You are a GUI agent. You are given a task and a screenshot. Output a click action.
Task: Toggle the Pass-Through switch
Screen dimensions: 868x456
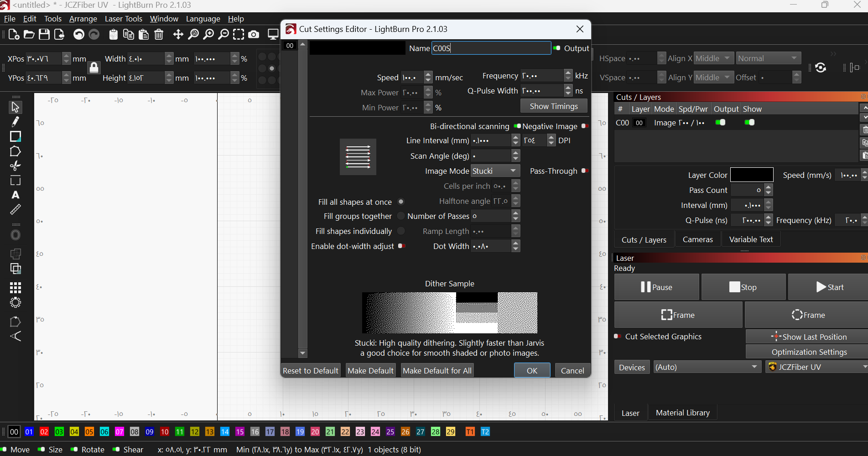(x=585, y=171)
